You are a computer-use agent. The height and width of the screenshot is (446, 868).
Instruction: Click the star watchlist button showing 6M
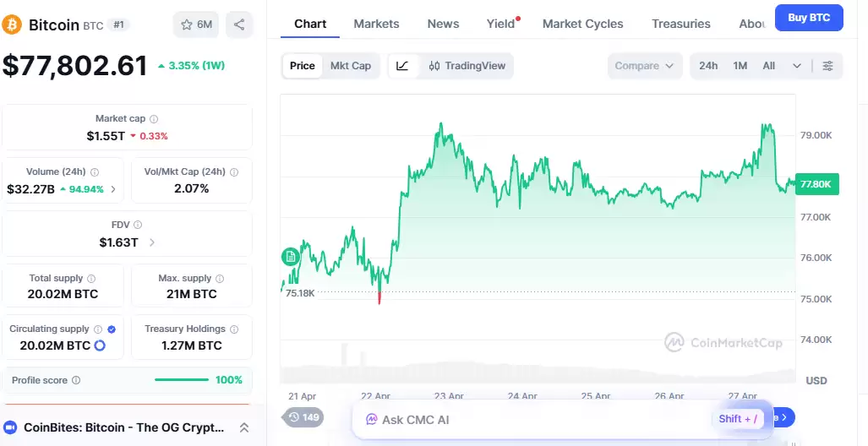[196, 24]
